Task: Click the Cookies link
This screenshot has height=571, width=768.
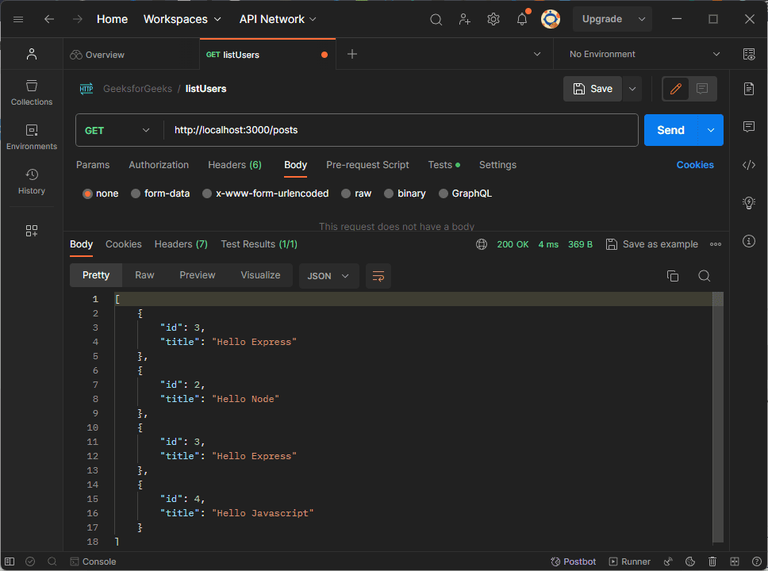Action: point(694,165)
